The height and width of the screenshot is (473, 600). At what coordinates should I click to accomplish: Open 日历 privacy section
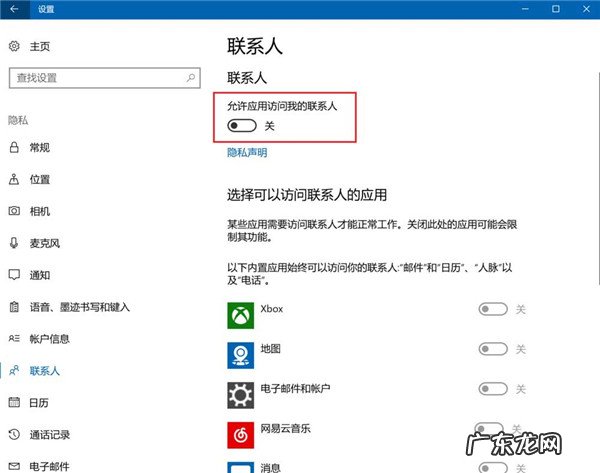(39, 403)
